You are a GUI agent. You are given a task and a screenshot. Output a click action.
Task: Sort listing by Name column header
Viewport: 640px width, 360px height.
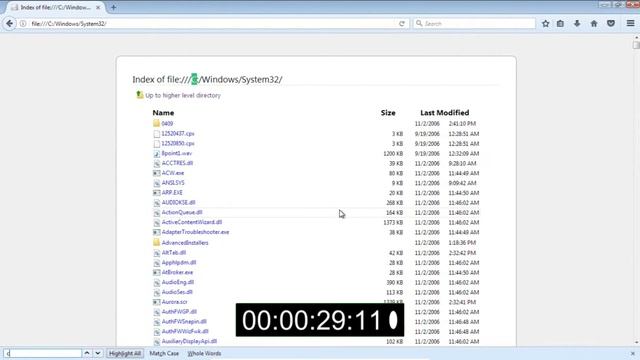tap(163, 113)
